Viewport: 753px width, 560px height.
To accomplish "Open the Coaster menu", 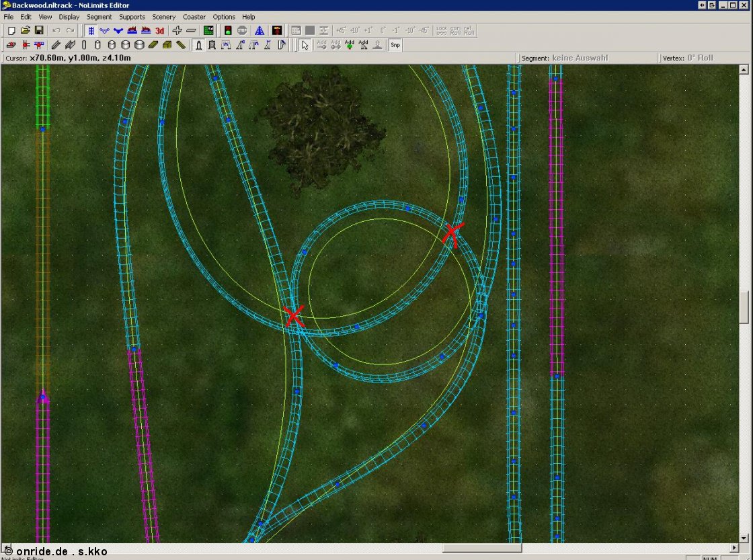I will point(194,17).
